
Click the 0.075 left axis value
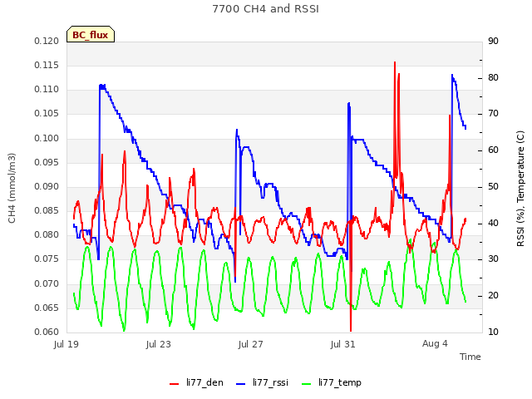47,259
